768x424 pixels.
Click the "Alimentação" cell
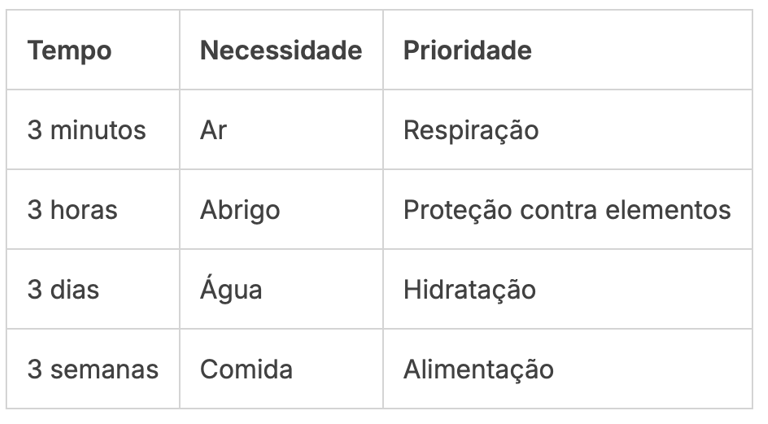pos(478,370)
